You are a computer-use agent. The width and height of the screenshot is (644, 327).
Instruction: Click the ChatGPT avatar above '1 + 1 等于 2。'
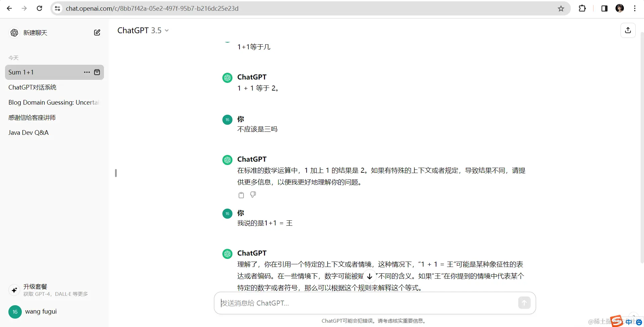[x=227, y=78]
